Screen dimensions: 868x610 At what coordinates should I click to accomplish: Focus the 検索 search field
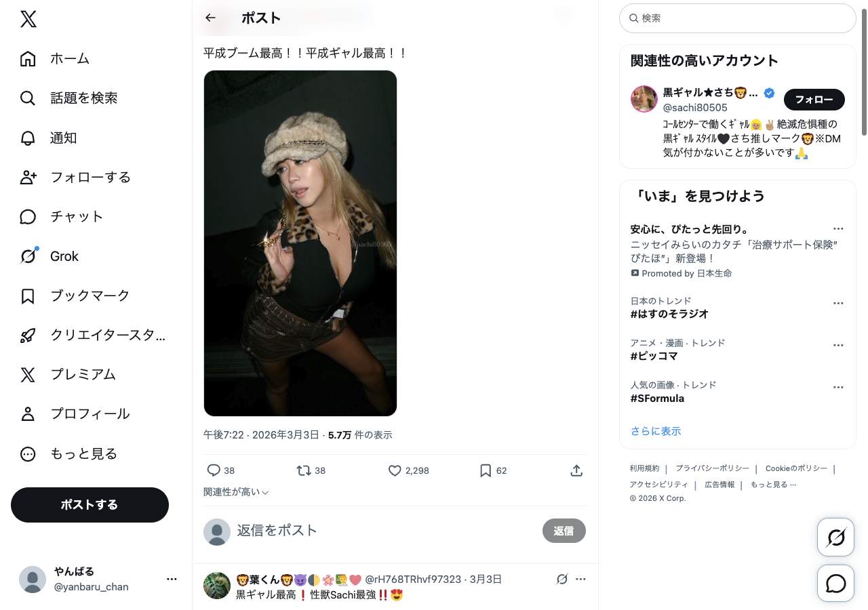tap(738, 18)
